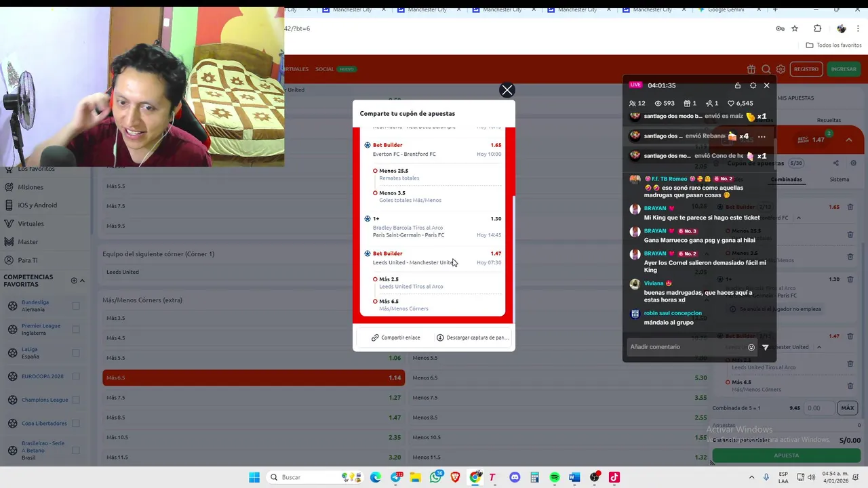
Task: Open Todos los favoritos bookmarks folder
Action: pos(833,45)
